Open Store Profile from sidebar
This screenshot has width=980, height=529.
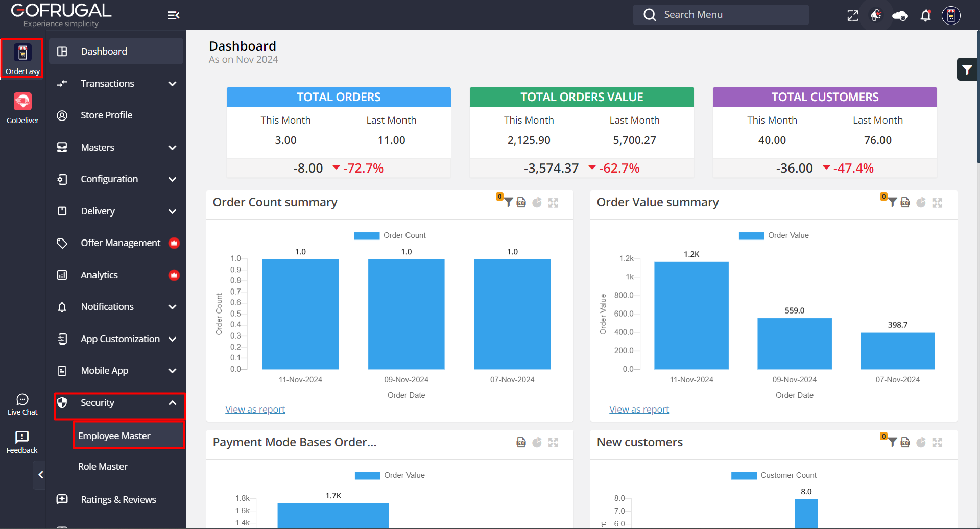[x=106, y=115]
